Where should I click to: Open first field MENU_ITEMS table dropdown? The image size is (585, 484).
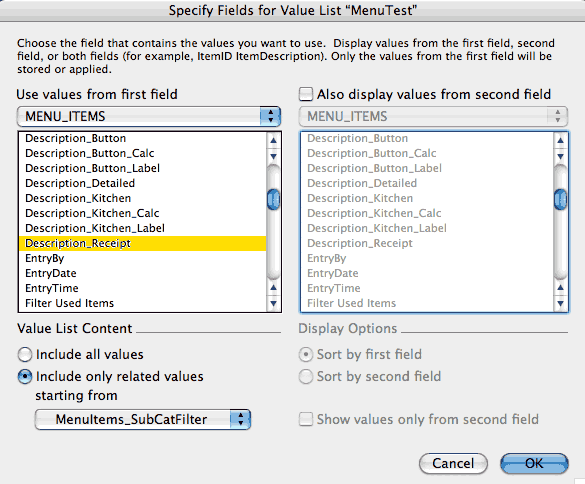click(149, 116)
